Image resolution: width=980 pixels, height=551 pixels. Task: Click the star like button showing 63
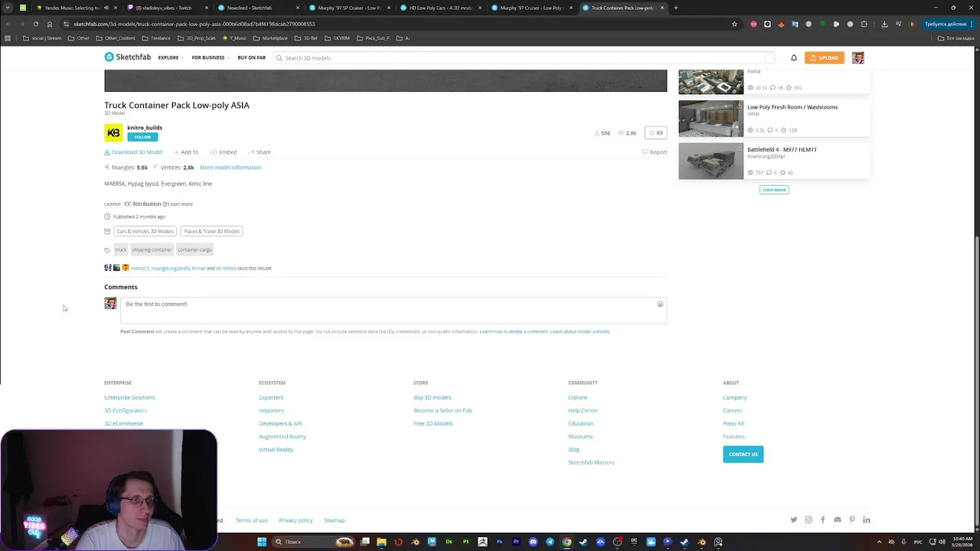coord(656,132)
